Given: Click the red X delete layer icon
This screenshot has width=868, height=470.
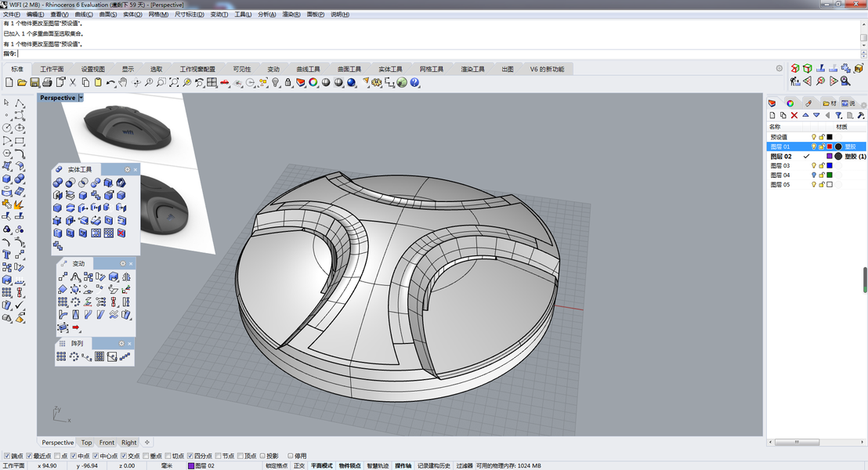Looking at the screenshot, I should [x=794, y=115].
